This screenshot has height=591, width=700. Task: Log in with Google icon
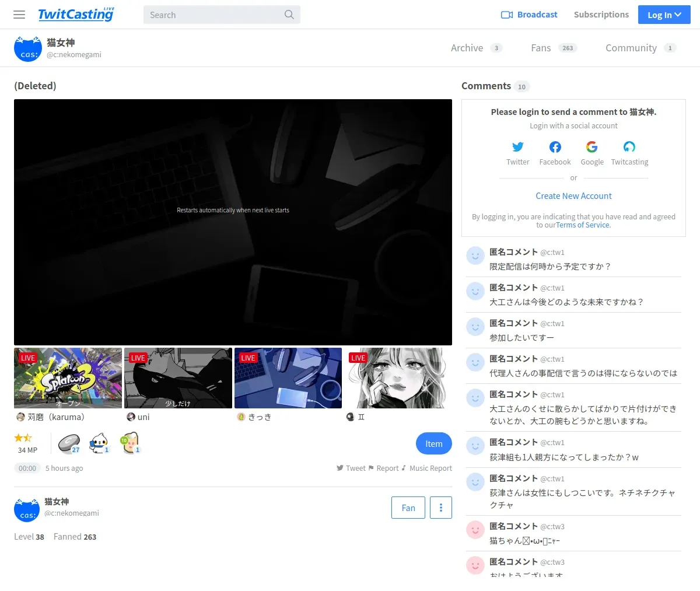[x=592, y=147]
